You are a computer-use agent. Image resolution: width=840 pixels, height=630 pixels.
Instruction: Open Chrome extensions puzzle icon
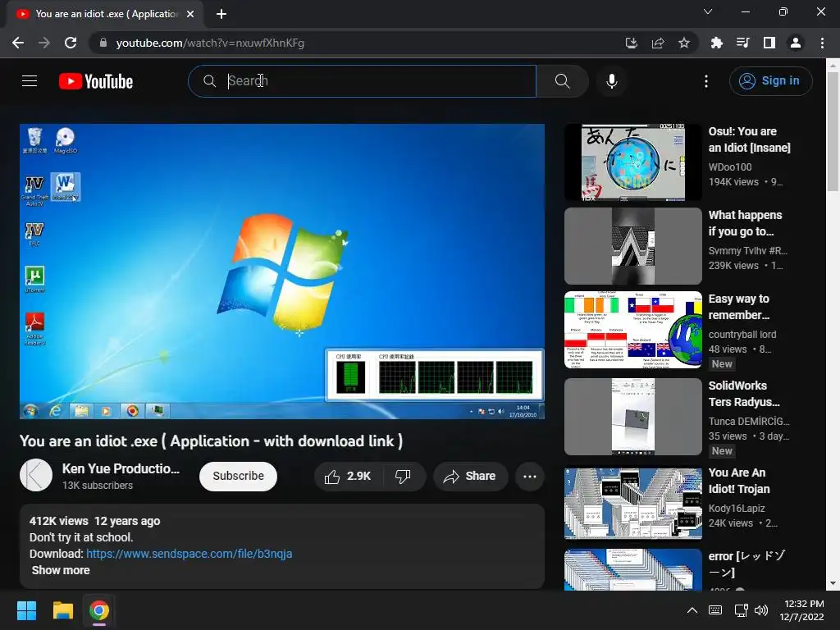point(716,43)
